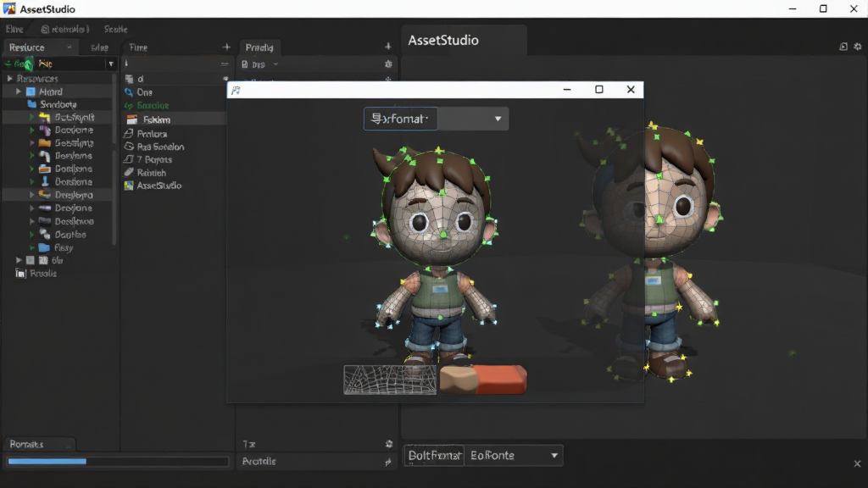The height and width of the screenshot is (488, 868).
Task: Click the pop-out window icon top right of viewport
Action: 843,47
